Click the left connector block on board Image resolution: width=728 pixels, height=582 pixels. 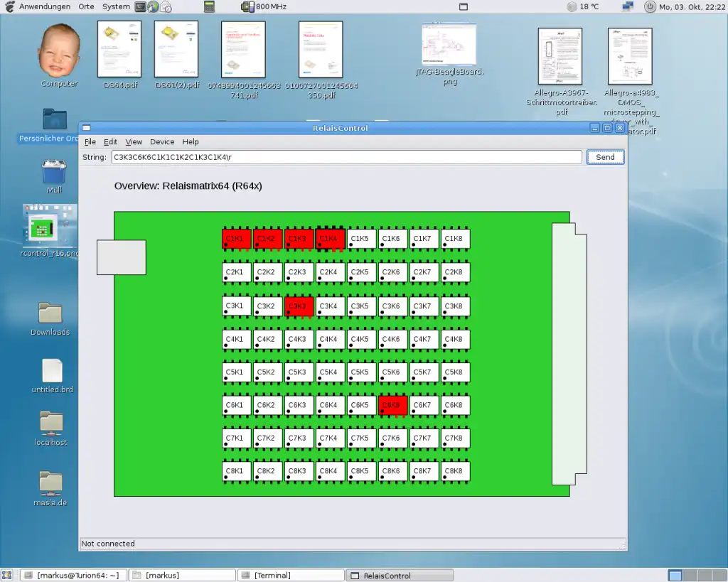point(121,257)
